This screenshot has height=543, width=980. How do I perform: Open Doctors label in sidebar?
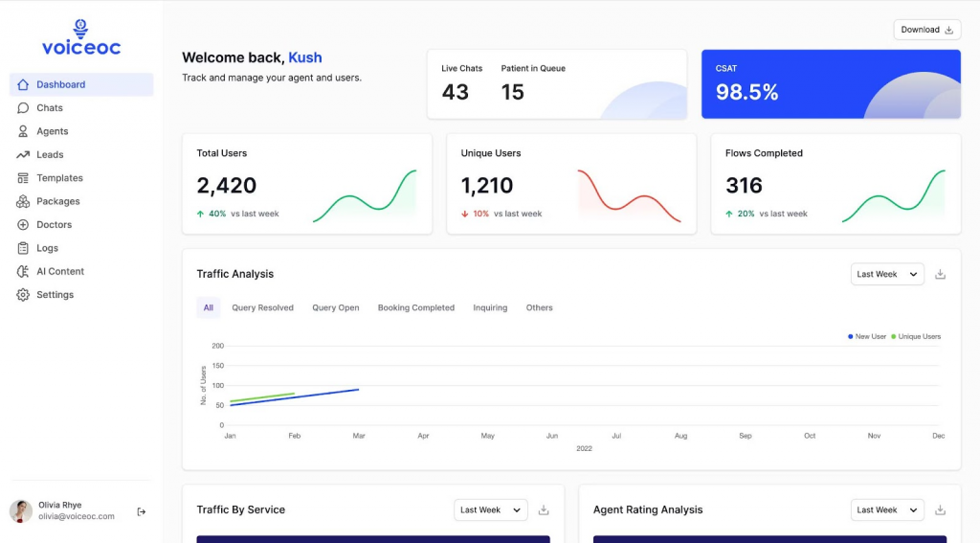pos(54,225)
